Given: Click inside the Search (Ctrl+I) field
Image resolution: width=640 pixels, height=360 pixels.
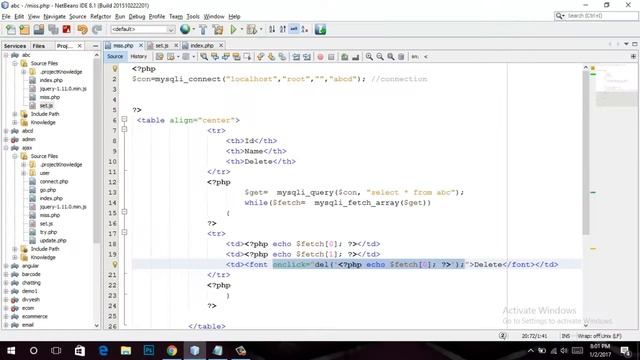Looking at the screenshot, I should [602, 16].
